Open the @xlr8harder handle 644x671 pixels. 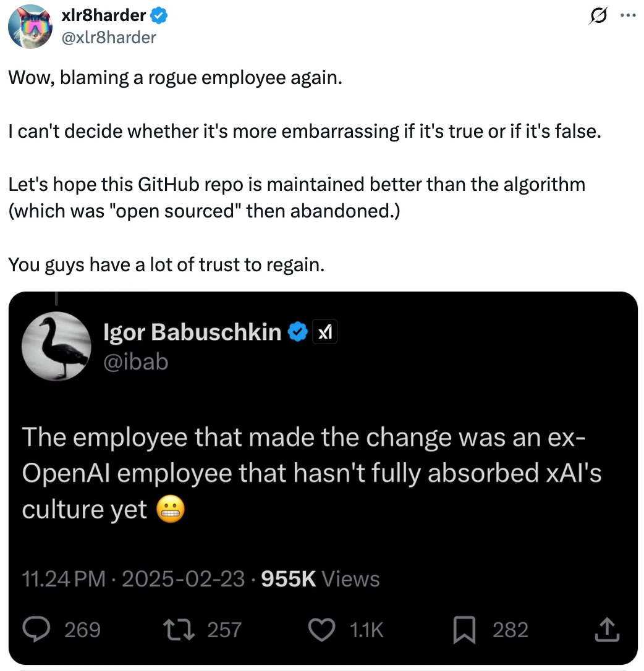click(x=109, y=38)
